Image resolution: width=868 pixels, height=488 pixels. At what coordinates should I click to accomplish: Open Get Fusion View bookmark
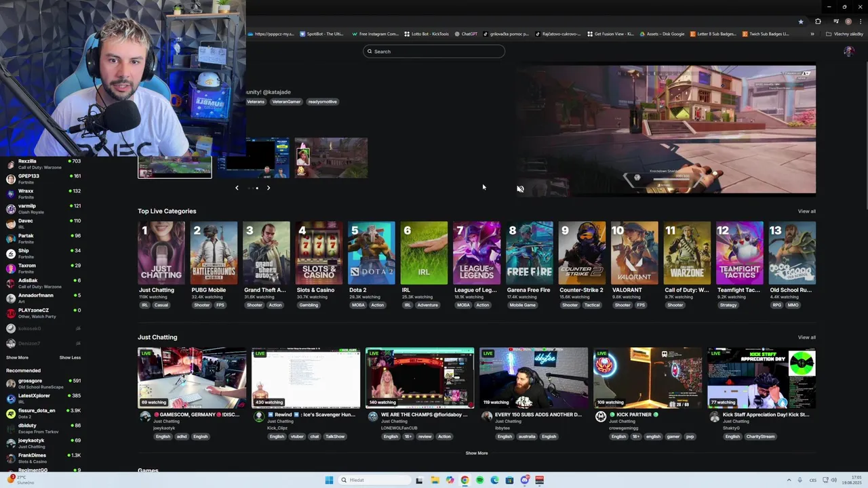click(x=610, y=34)
